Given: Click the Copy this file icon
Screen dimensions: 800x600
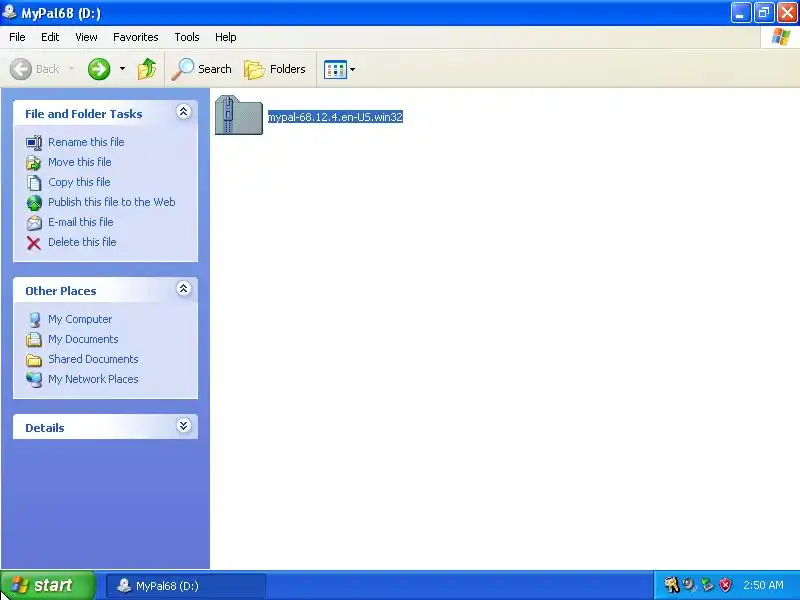Looking at the screenshot, I should (34, 182).
